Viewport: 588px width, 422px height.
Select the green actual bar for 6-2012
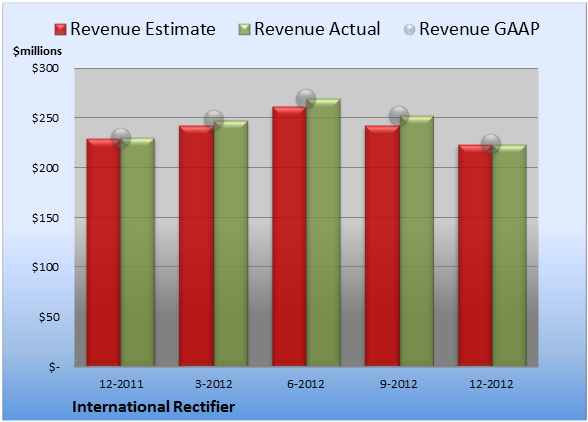tap(323, 232)
